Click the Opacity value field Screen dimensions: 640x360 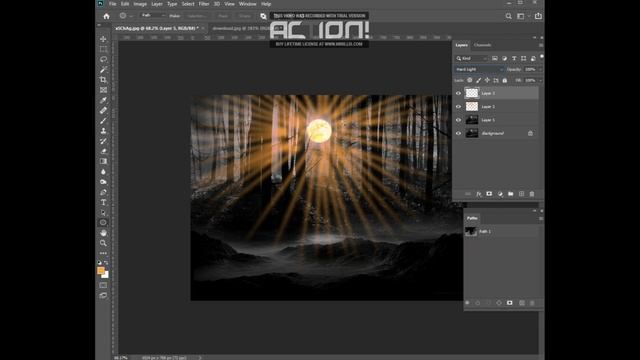530,69
